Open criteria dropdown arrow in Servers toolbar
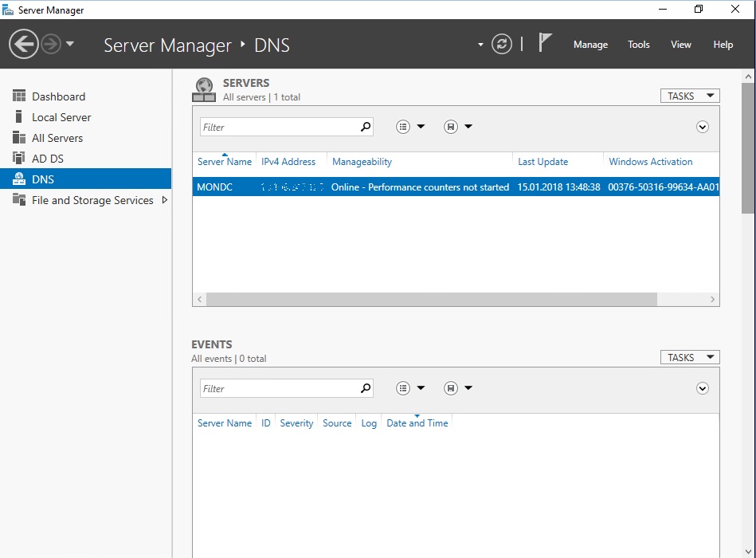This screenshot has height=558, width=756. (421, 127)
